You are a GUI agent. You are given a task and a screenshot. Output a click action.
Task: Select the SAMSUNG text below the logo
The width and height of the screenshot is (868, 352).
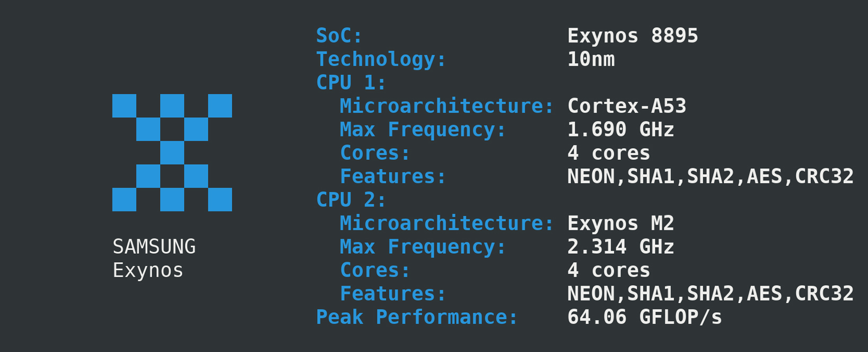[x=154, y=247]
